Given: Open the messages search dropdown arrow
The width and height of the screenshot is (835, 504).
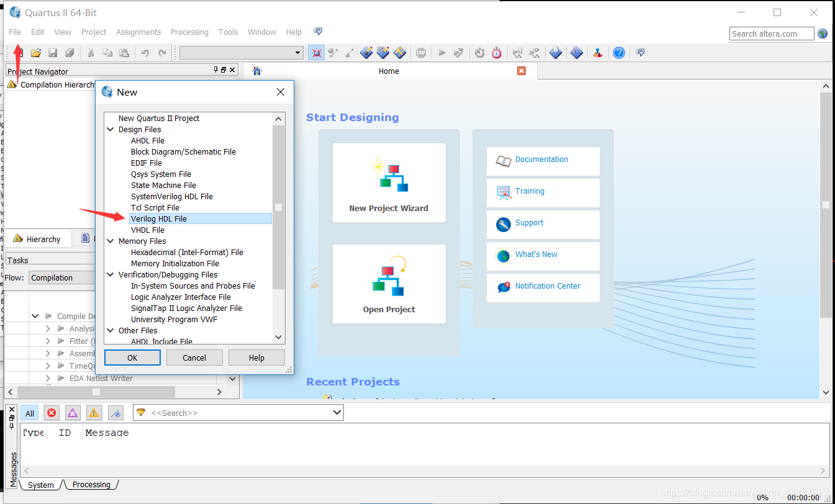Looking at the screenshot, I should (337, 413).
